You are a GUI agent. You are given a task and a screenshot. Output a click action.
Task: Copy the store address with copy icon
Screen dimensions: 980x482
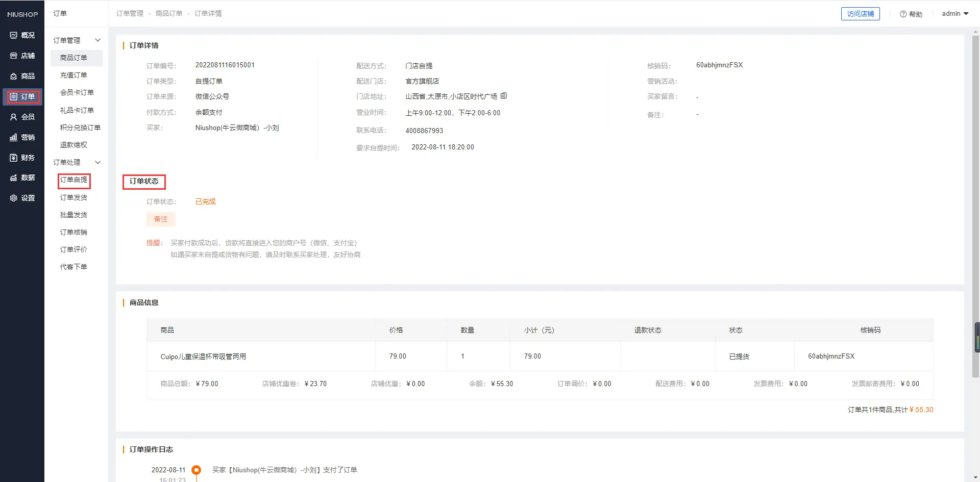[504, 96]
